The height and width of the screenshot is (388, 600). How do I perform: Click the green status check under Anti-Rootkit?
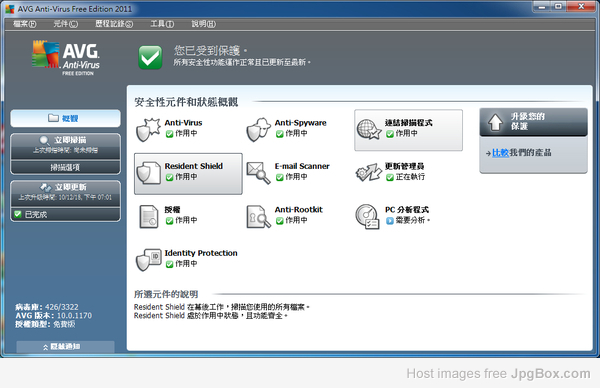pos(280,221)
